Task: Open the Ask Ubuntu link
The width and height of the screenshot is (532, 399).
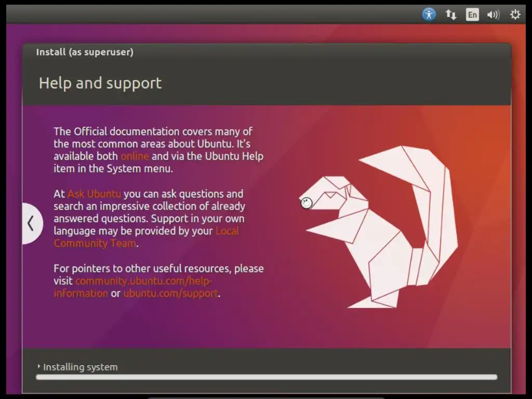Action: 95,194
